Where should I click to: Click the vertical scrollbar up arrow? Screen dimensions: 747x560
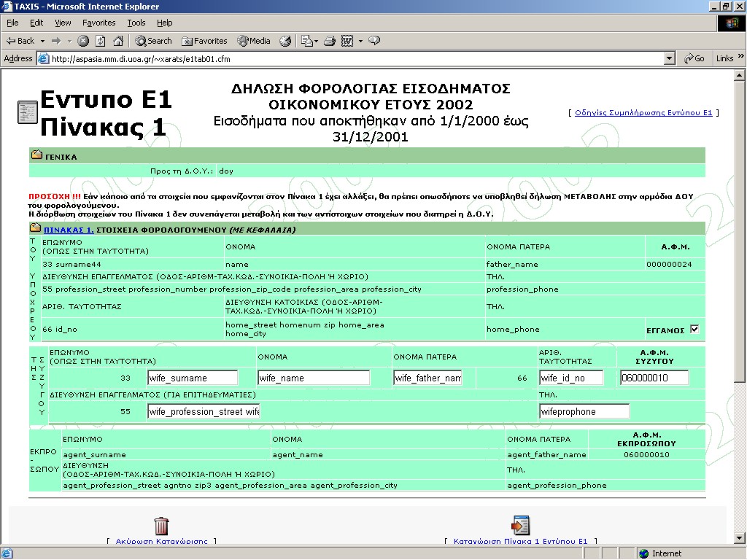(x=740, y=75)
